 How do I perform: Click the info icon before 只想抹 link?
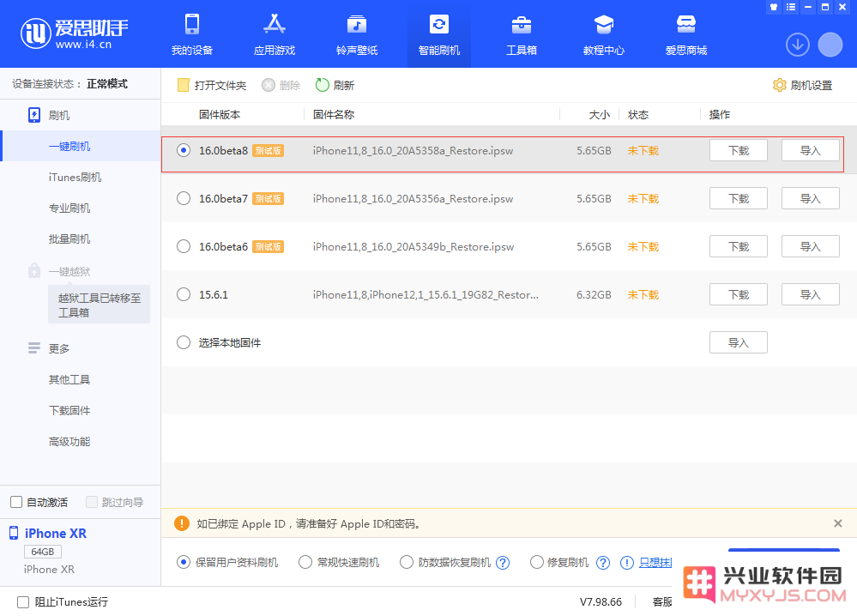627,563
